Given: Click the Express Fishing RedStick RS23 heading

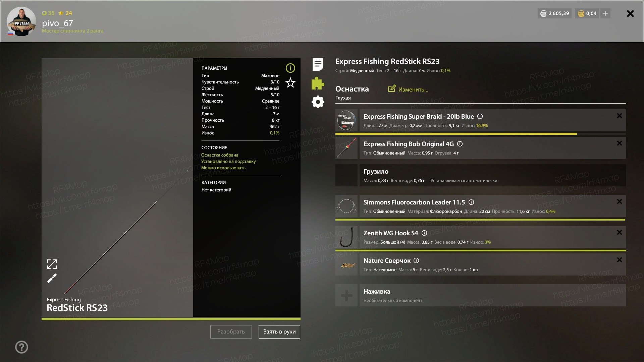Looking at the screenshot, I should pyautogui.click(x=387, y=61).
